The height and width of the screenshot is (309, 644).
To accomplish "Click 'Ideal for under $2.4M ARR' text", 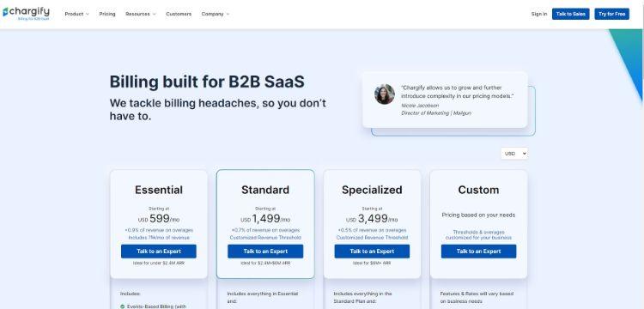I will coord(159,263).
